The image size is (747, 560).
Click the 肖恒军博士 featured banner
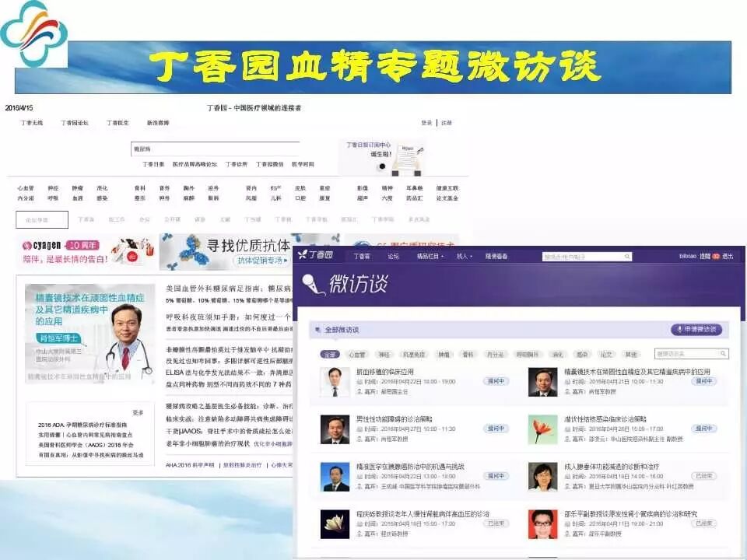point(90,334)
